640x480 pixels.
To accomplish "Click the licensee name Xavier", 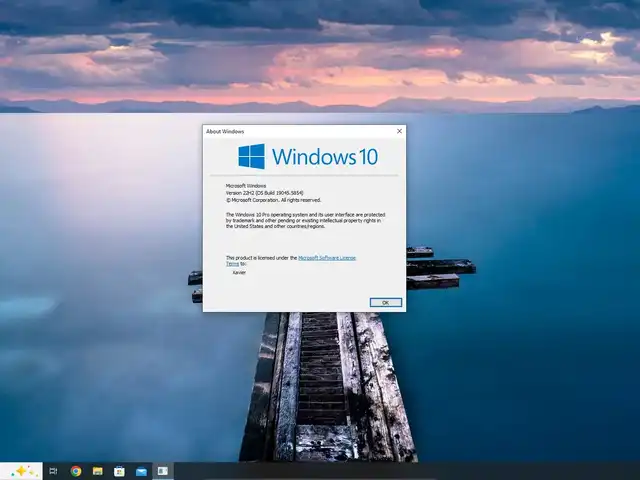I will click(x=239, y=272).
